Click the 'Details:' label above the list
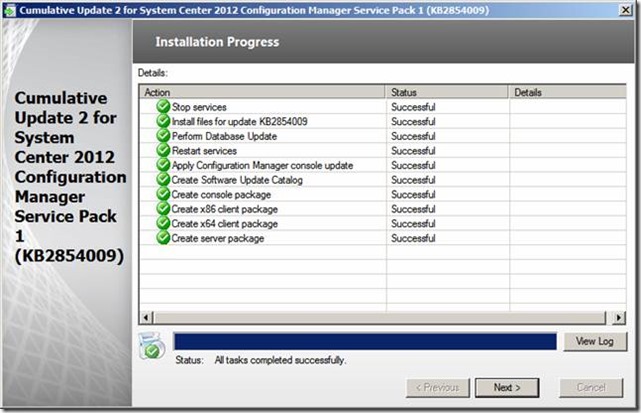This screenshot has width=641, height=413. [153, 73]
